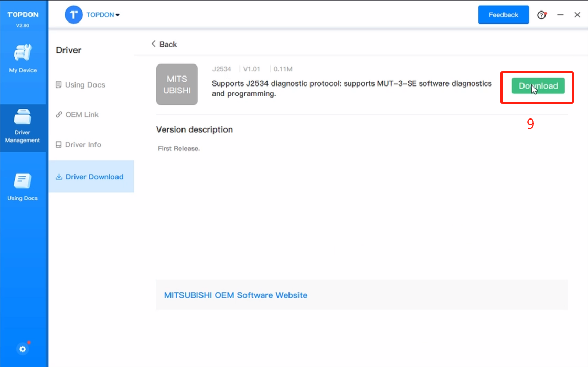Open OEM Link menu item
Image resolution: width=588 pixels, height=367 pixels.
click(81, 115)
